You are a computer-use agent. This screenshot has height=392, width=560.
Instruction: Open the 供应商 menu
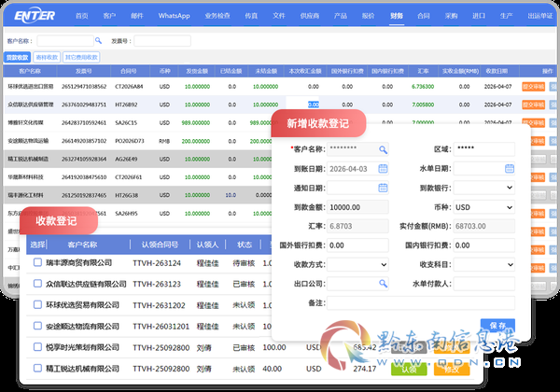tap(310, 16)
